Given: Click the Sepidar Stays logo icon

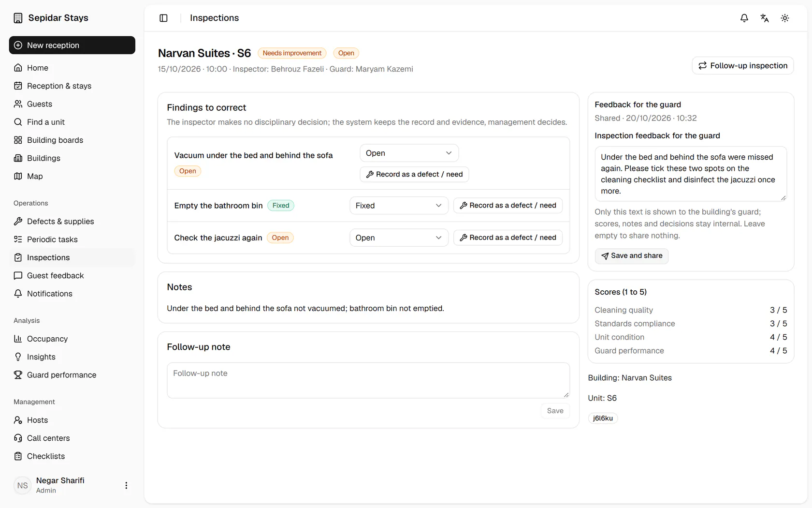Looking at the screenshot, I should [x=18, y=18].
